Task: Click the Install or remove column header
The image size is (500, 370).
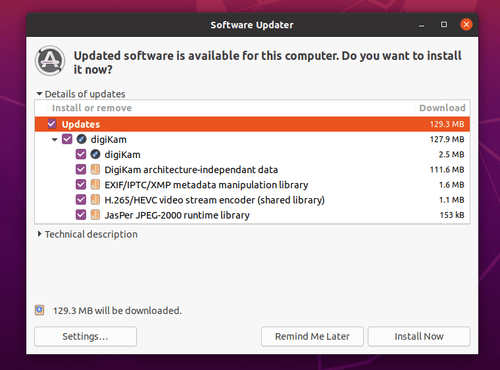Action: coord(92,108)
